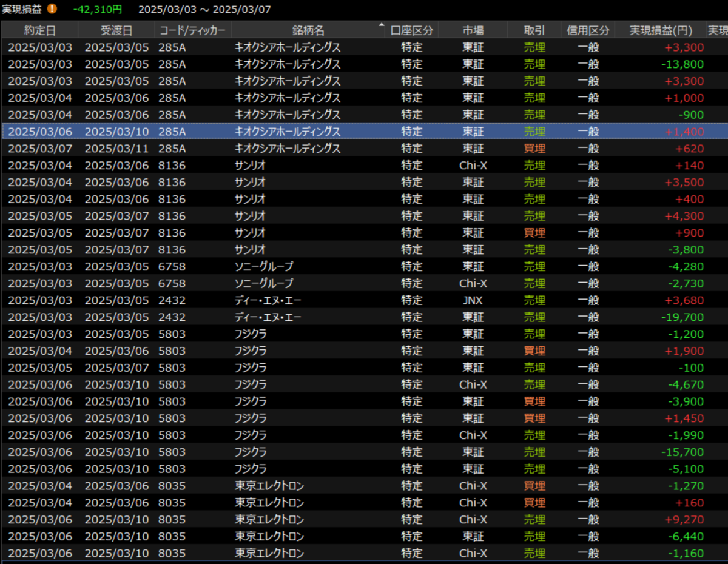Click the 信用区分 column header
The width and height of the screenshot is (728, 564).
(x=588, y=30)
